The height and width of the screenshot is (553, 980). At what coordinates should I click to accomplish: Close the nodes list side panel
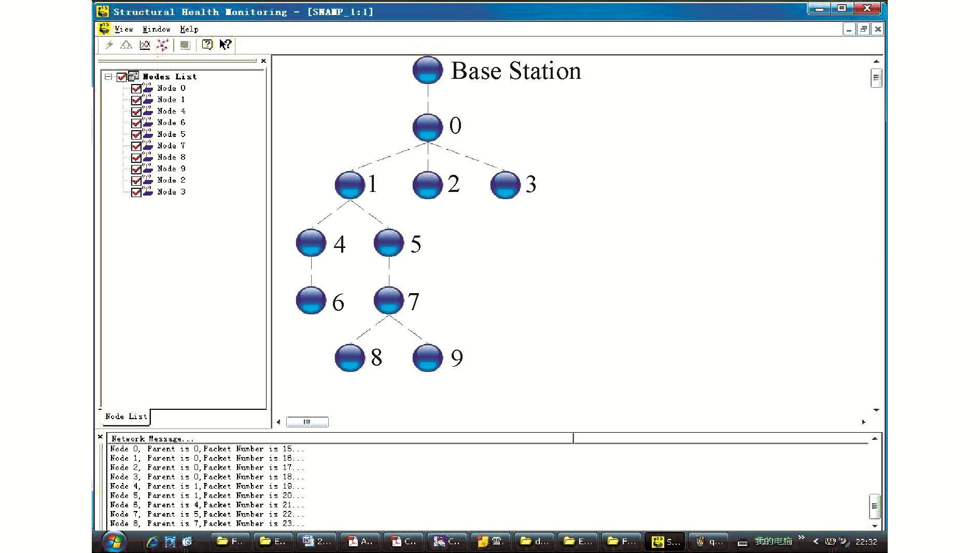(x=263, y=61)
